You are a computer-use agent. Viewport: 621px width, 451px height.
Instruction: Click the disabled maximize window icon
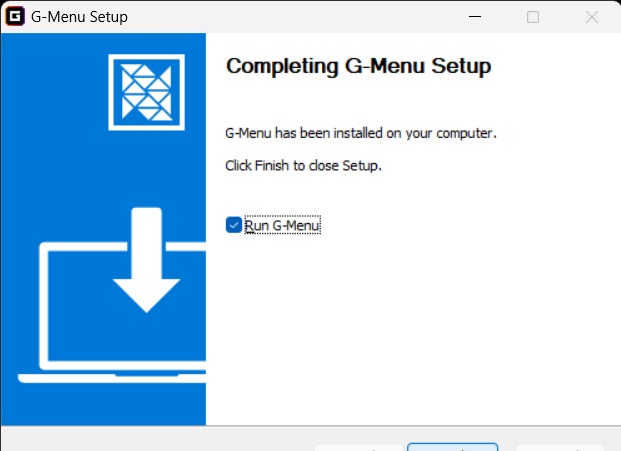[x=533, y=17]
